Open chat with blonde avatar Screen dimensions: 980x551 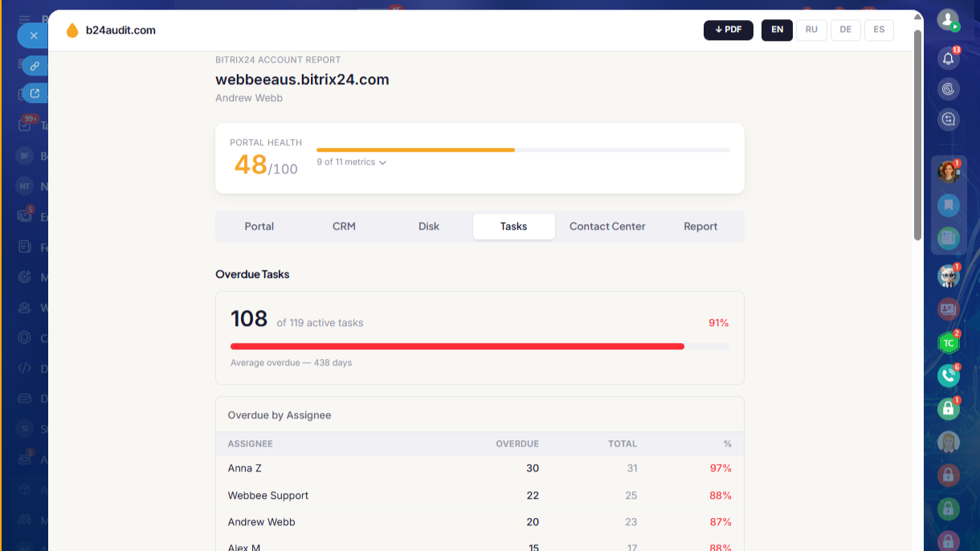click(x=949, y=442)
